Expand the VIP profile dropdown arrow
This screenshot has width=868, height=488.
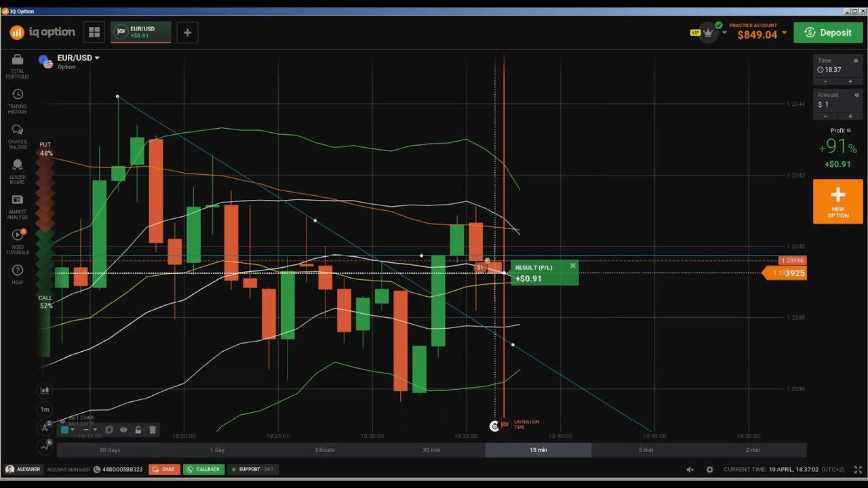click(724, 33)
